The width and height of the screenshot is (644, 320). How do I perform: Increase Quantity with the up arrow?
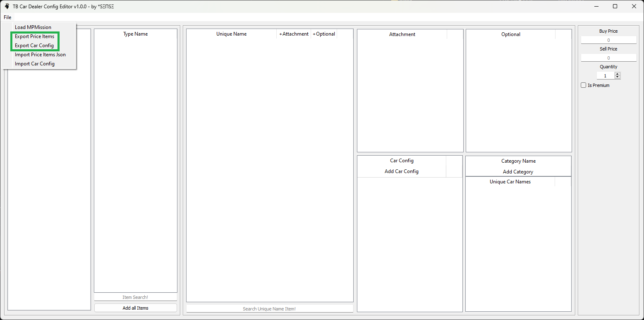[618, 74]
